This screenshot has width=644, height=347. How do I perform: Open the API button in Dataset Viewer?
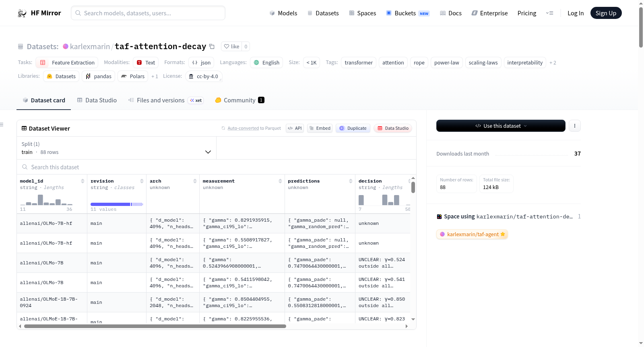click(x=295, y=128)
